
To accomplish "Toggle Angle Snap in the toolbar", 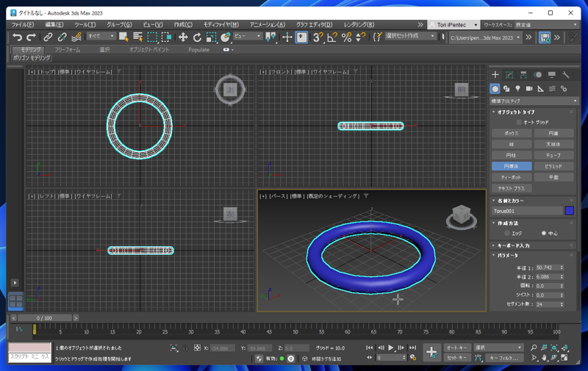I will coord(332,37).
